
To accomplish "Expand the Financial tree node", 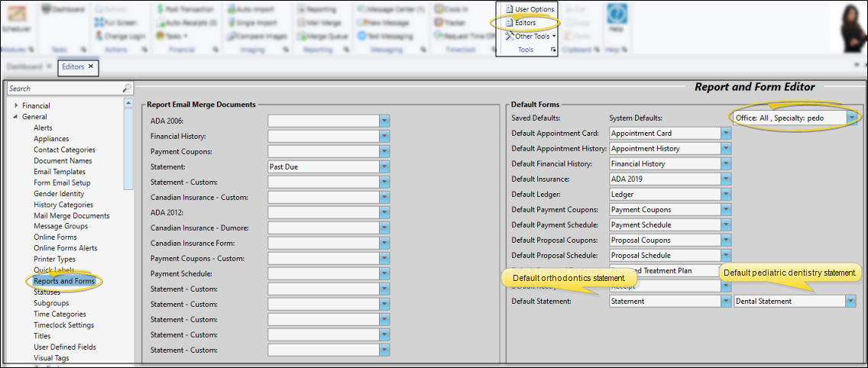I will coord(16,106).
